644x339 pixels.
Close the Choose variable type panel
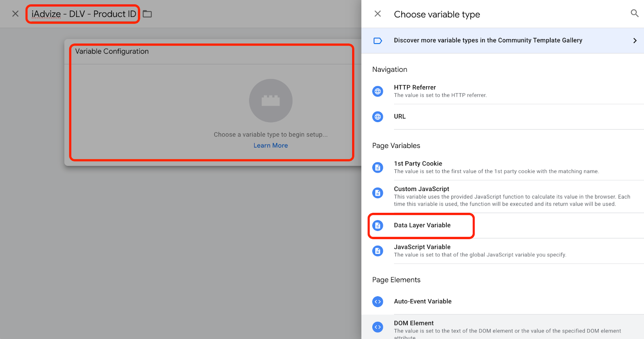[x=378, y=14]
